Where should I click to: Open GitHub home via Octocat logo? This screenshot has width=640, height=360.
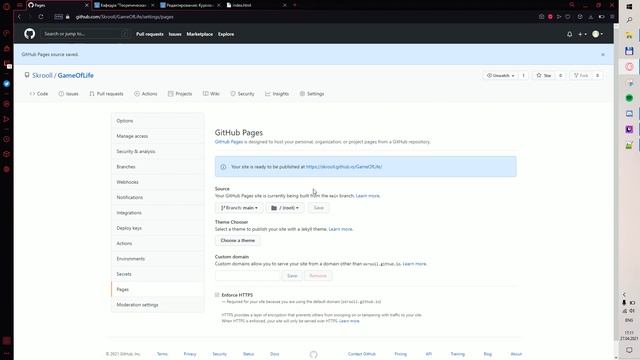(29, 34)
